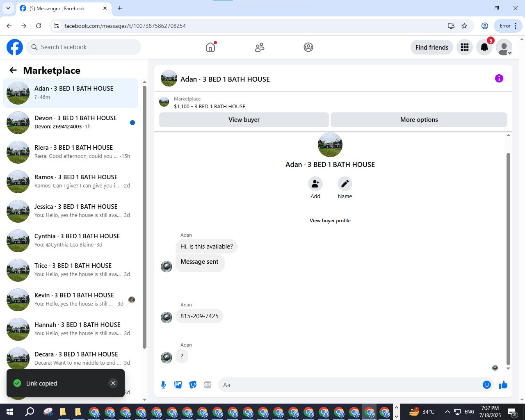Click Adan header title in chat
525x420 pixels.
point(225,79)
